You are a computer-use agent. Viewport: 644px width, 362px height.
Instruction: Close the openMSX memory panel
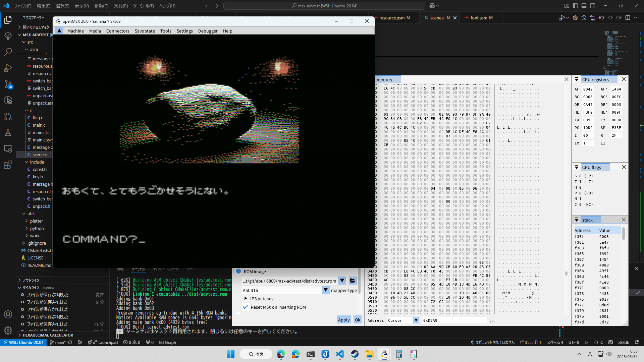tap(567, 79)
